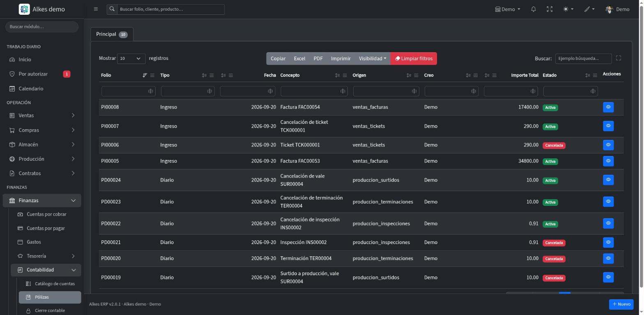Open view for póliza PI00006
This screenshot has height=315, width=644.
pyautogui.click(x=608, y=145)
